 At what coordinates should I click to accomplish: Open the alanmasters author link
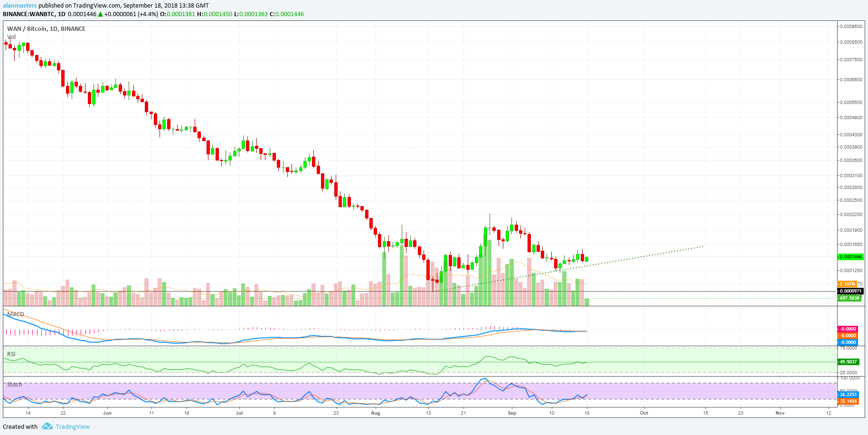(x=20, y=6)
